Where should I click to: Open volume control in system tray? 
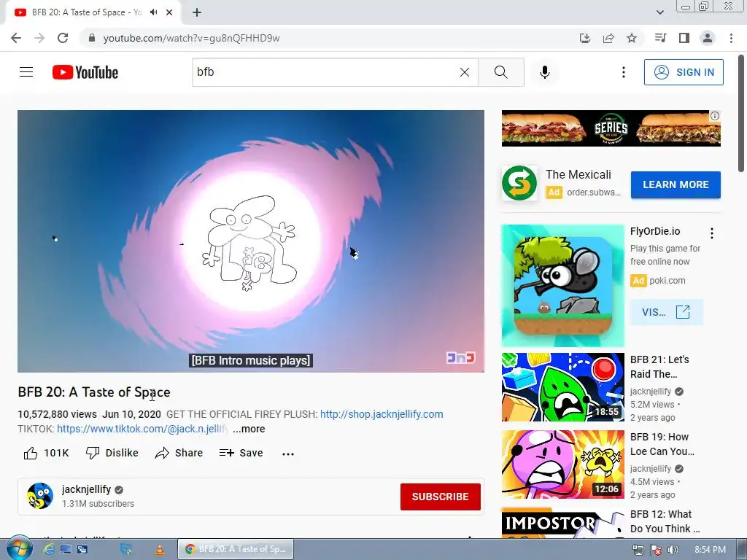[x=673, y=550]
